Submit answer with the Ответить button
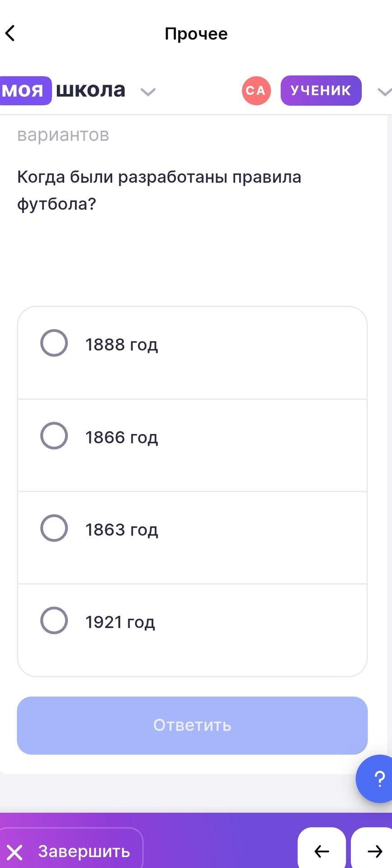The width and height of the screenshot is (392, 868). [192, 725]
